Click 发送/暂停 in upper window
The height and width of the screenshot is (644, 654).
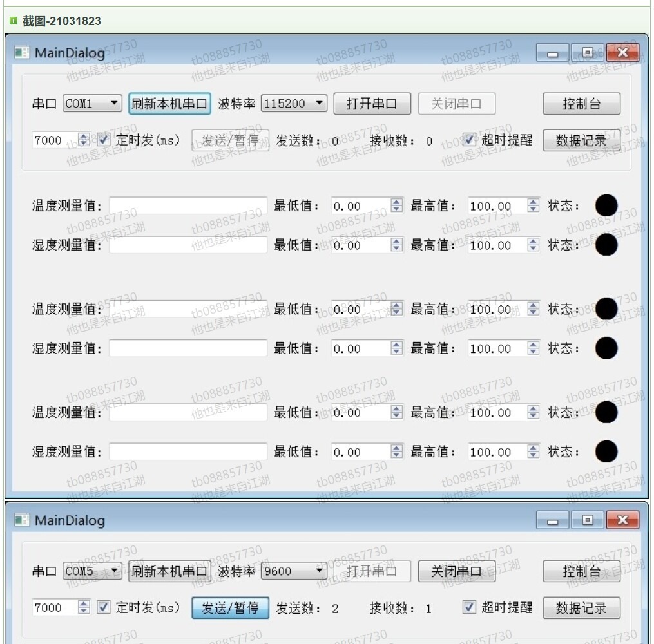[x=230, y=140]
